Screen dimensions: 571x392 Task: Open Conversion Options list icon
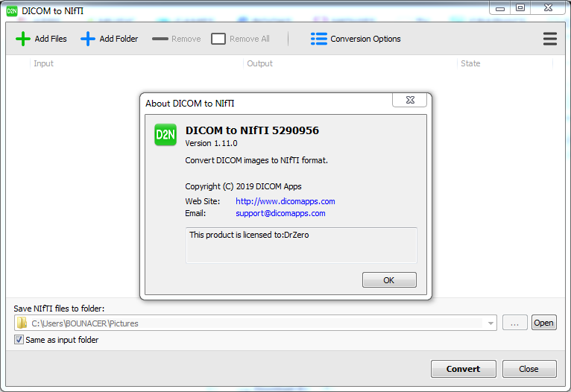[318, 39]
